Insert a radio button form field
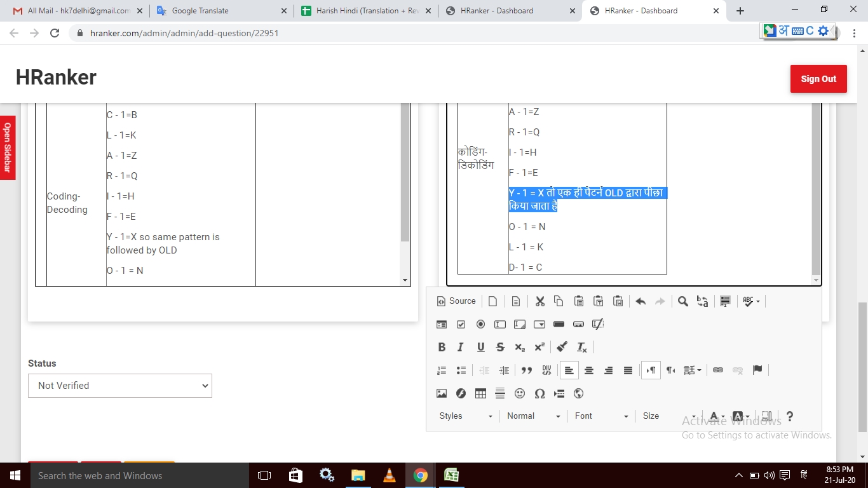This screenshot has height=488, width=868. tap(480, 324)
